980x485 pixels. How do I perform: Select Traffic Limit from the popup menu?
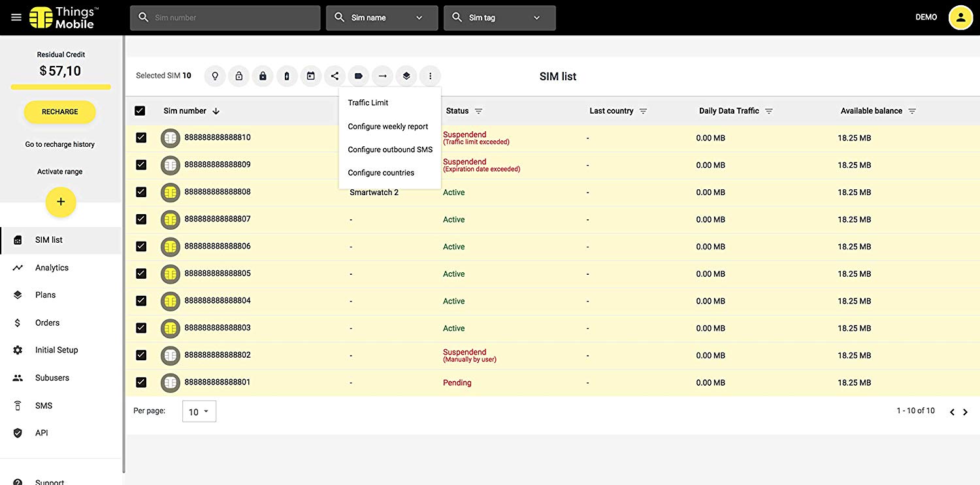pyautogui.click(x=368, y=102)
